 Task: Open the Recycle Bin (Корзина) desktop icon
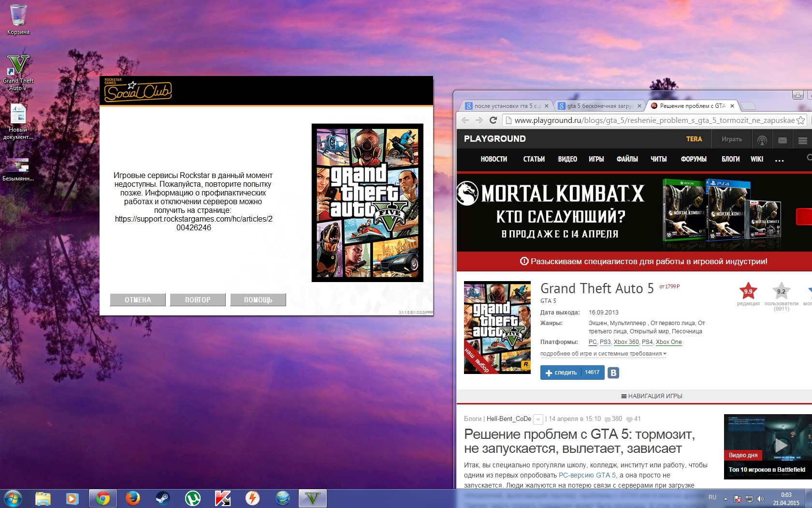18,19
